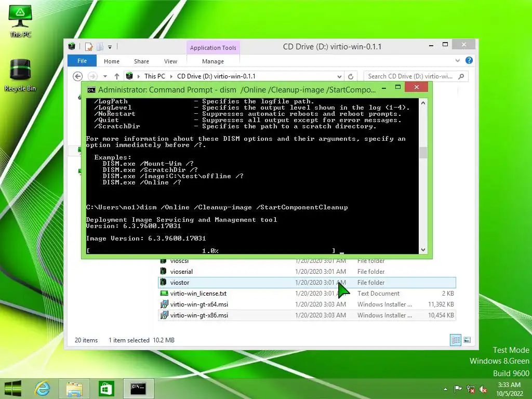Click CD Drive (D:) breadcrumb segment
This screenshot has height=399, width=532.
(216, 76)
